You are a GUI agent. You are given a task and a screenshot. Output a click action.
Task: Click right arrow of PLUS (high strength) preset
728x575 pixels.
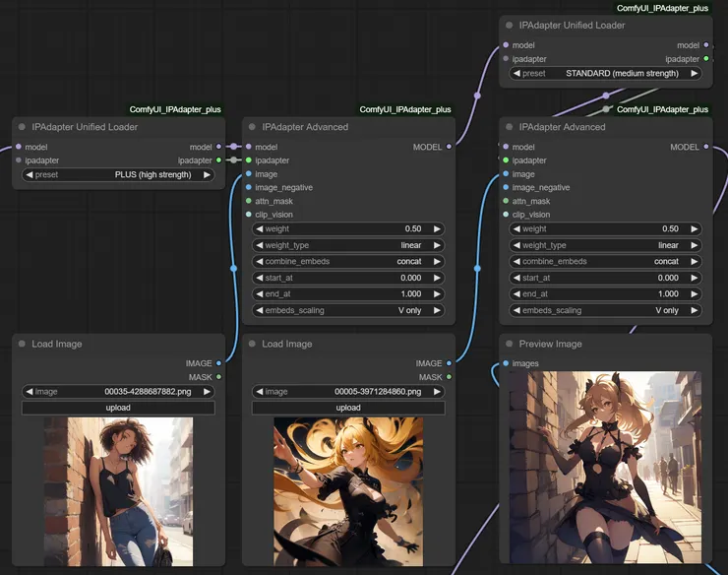pos(207,174)
